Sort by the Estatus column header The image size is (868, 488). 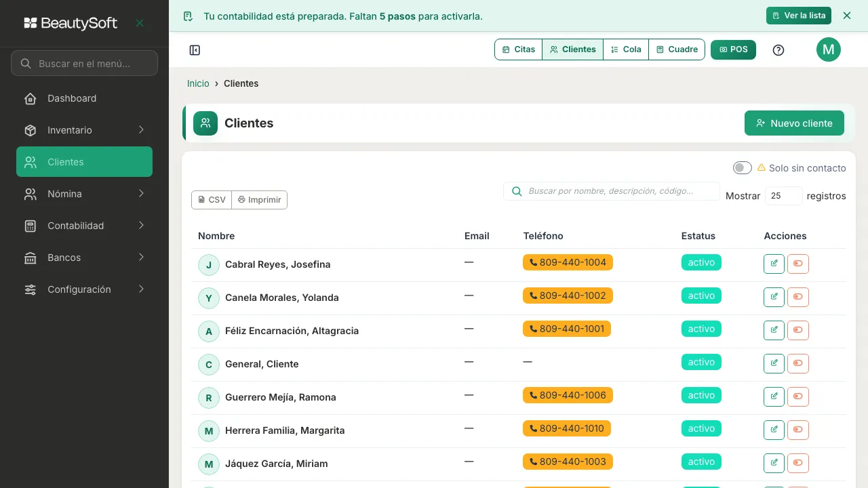[x=698, y=236]
